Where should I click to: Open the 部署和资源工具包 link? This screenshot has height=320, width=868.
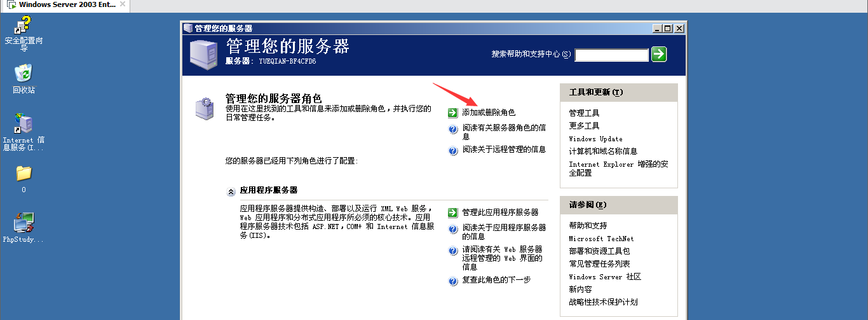(x=599, y=251)
